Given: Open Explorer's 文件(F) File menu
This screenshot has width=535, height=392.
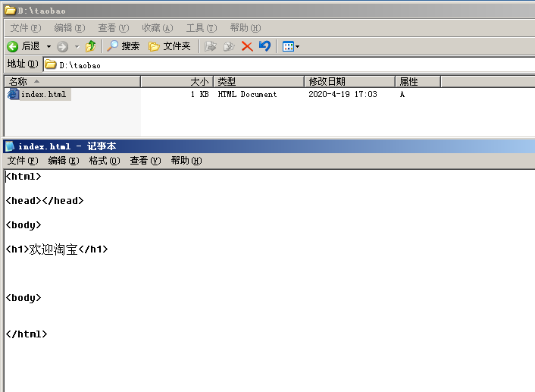Looking at the screenshot, I should pos(26,27).
